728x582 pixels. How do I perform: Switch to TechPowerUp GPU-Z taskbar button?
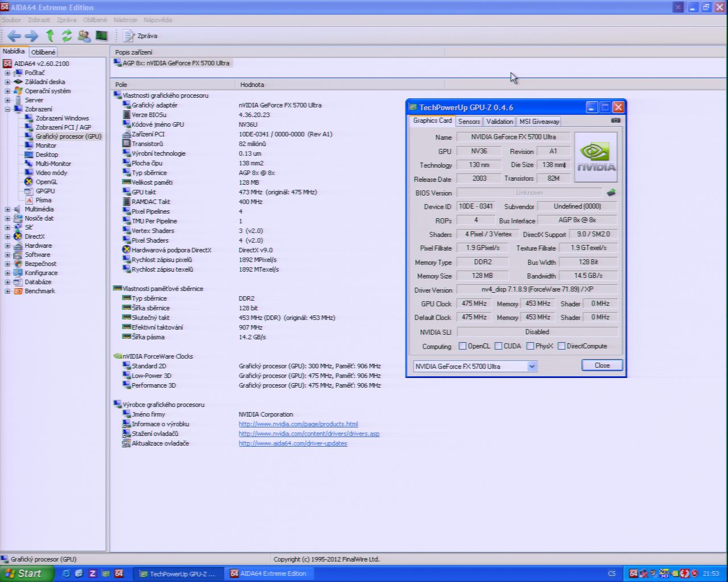pyautogui.click(x=178, y=573)
